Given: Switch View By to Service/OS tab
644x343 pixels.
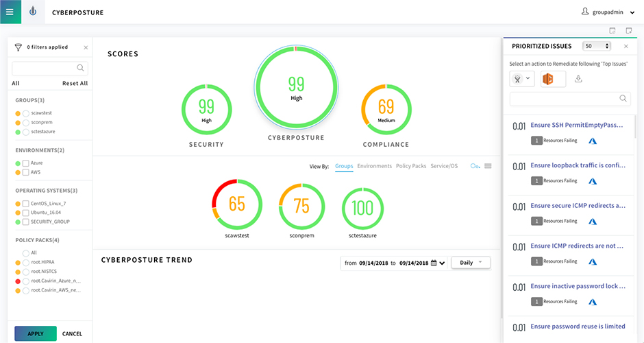Looking at the screenshot, I should tap(444, 166).
